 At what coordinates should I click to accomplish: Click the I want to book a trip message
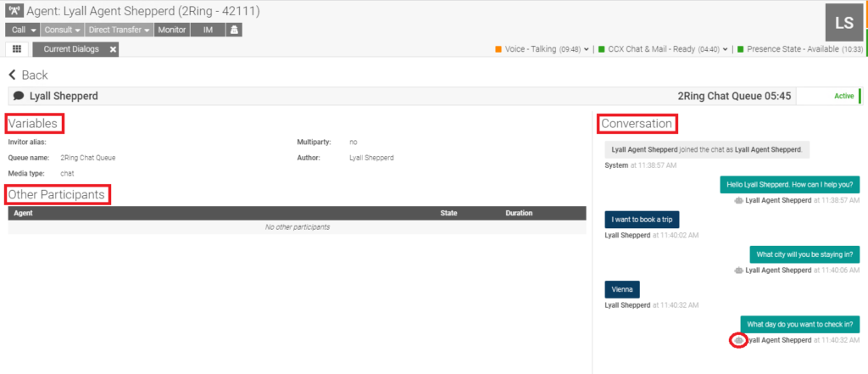click(643, 220)
